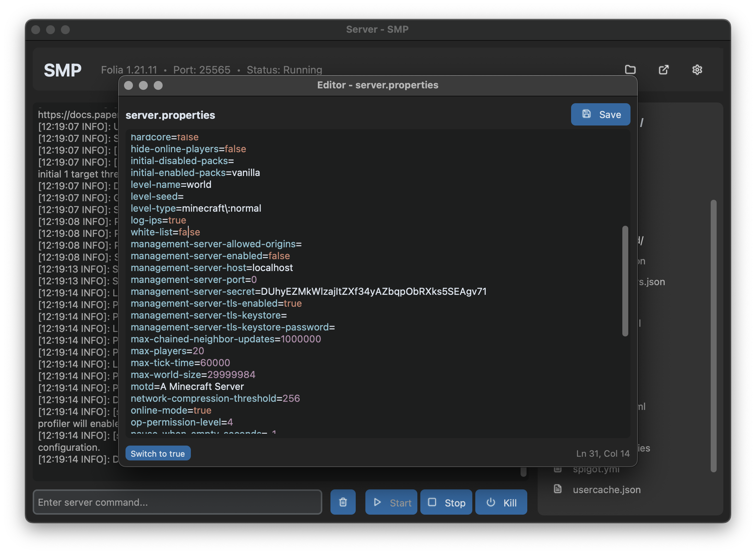Click the level-type=minecraft\:normal line
The width and height of the screenshot is (756, 554).
click(x=196, y=208)
